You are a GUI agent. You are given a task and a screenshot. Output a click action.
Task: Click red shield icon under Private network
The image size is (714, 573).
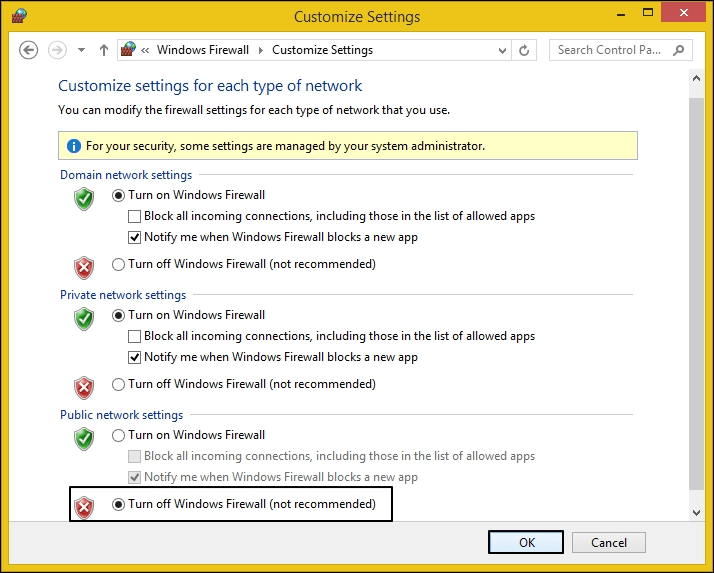pos(84,388)
